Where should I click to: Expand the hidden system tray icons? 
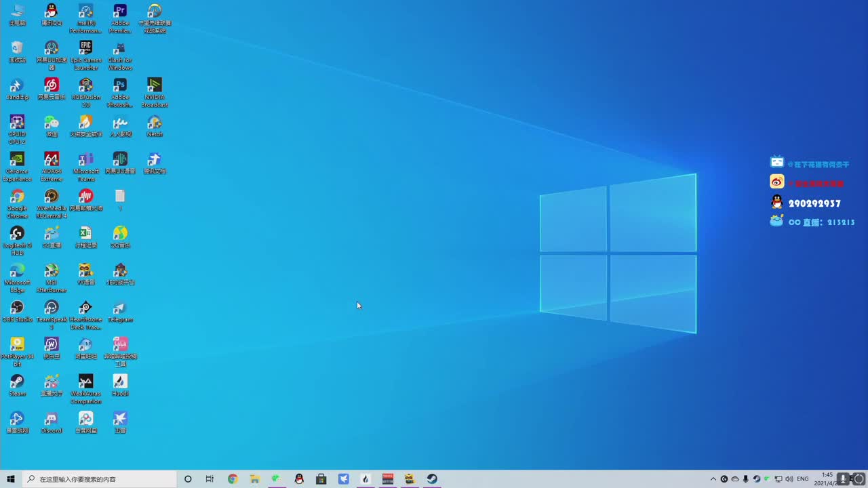click(713, 479)
